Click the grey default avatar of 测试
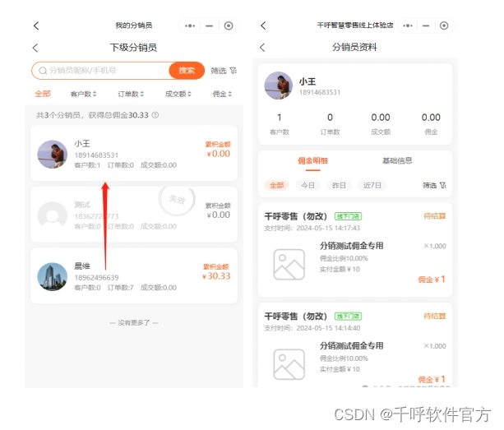The image size is (504, 430). click(x=53, y=216)
